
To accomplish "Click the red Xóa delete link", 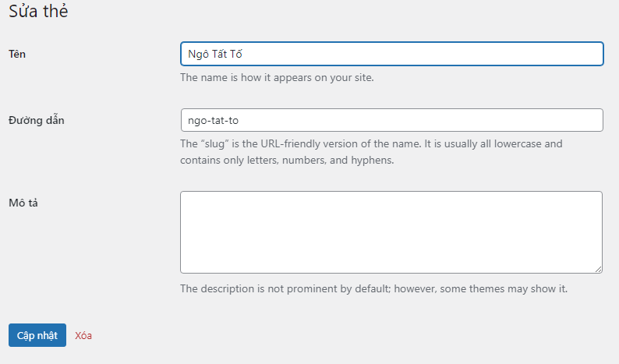I will tap(83, 335).
